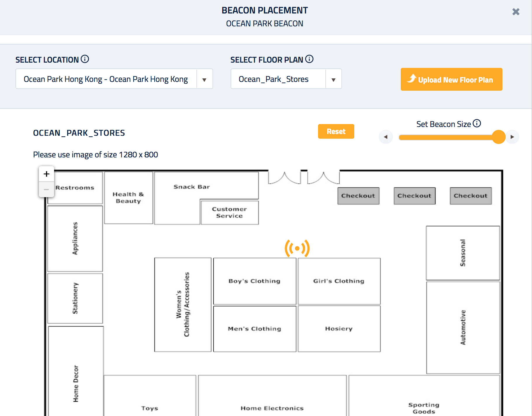Click the Health & Beauty section
532x416 pixels.
click(128, 198)
